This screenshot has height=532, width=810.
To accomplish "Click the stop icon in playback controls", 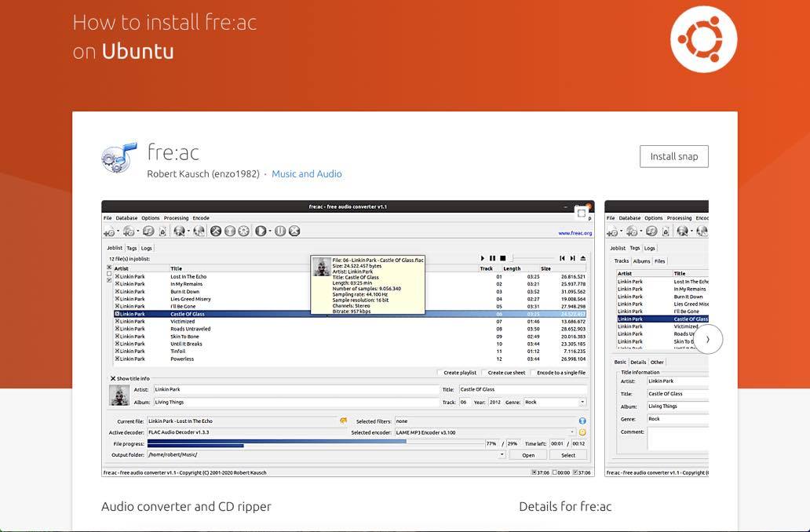I will tap(502, 258).
